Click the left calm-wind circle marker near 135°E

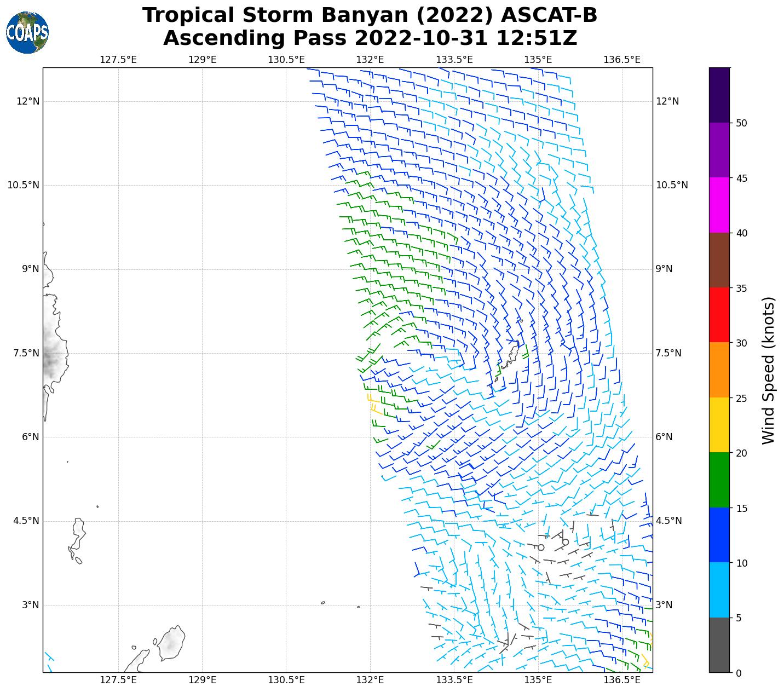pos(541,547)
